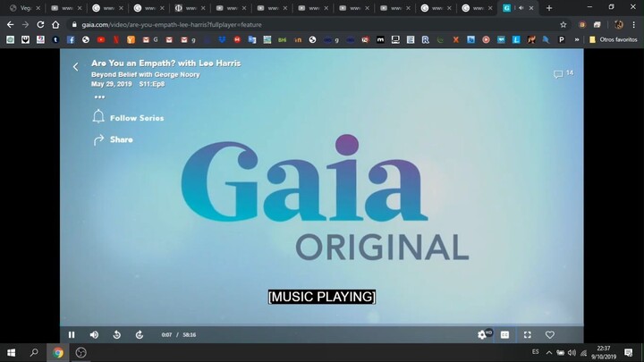Open Windows taskbar search
Screen dimensions: 644x362
point(34,352)
